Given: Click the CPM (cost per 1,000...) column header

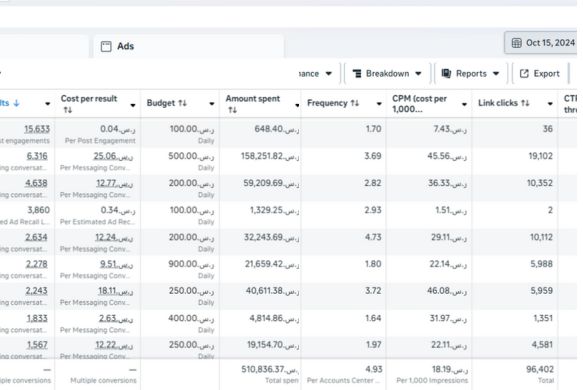Looking at the screenshot, I should click(x=419, y=104).
